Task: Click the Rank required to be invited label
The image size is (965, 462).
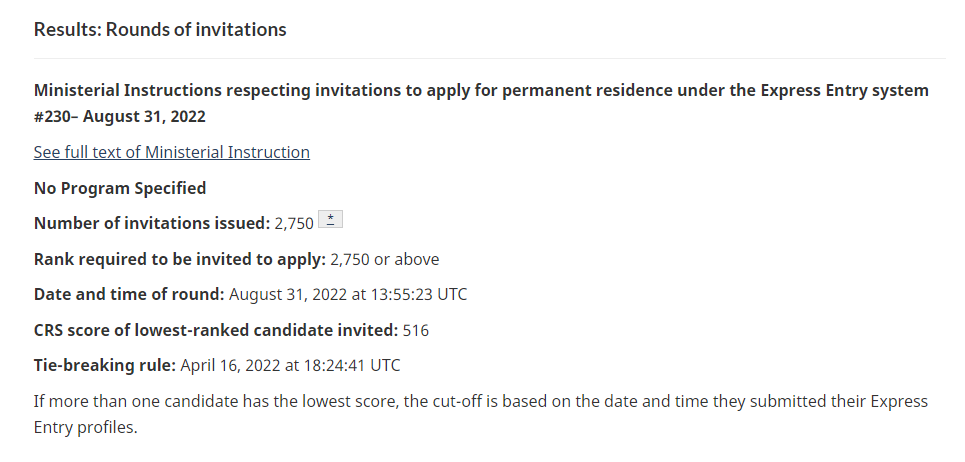Action: 180,260
